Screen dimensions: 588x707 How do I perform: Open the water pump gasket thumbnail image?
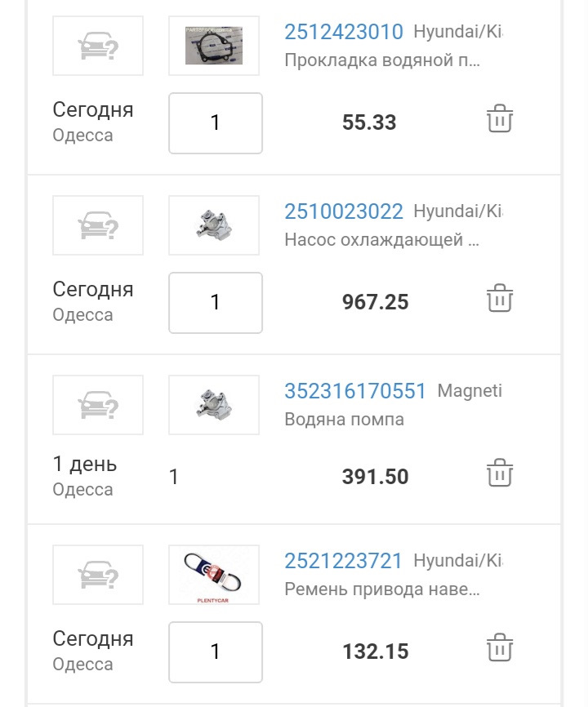click(214, 46)
